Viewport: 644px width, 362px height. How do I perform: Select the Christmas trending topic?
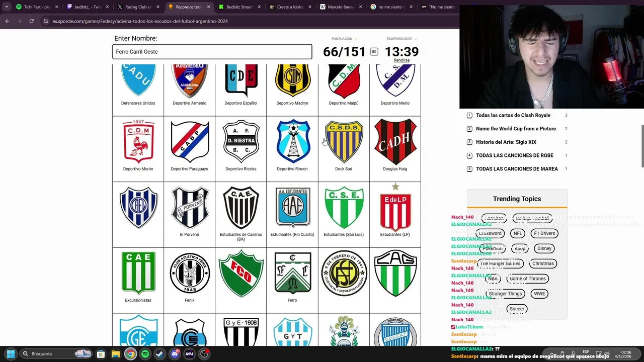(x=543, y=263)
